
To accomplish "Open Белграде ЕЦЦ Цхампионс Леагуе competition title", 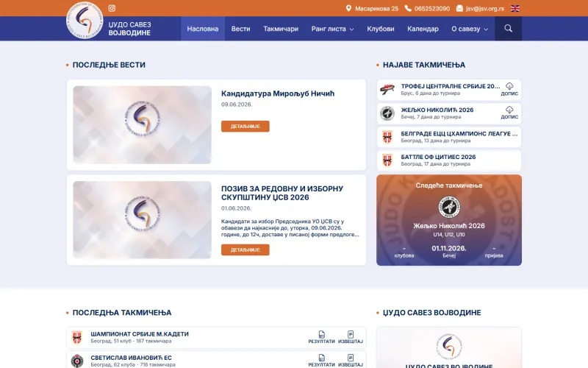I will point(459,133).
